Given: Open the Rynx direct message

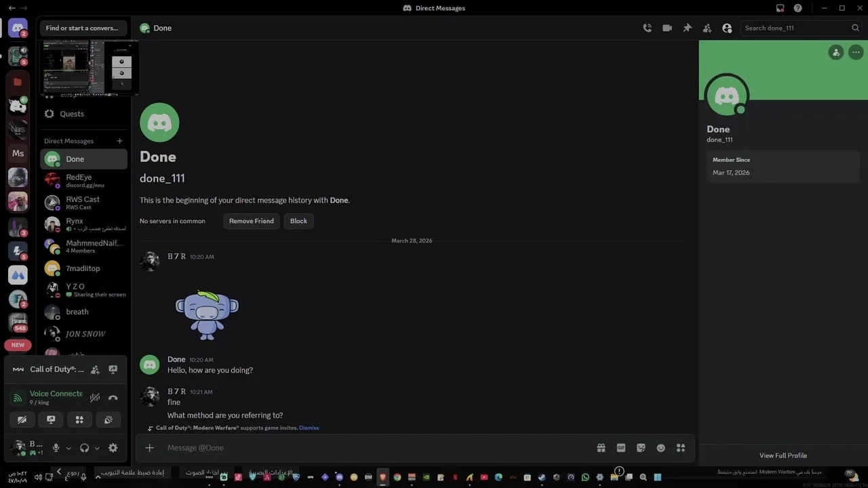Looking at the screenshot, I should [83, 224].
